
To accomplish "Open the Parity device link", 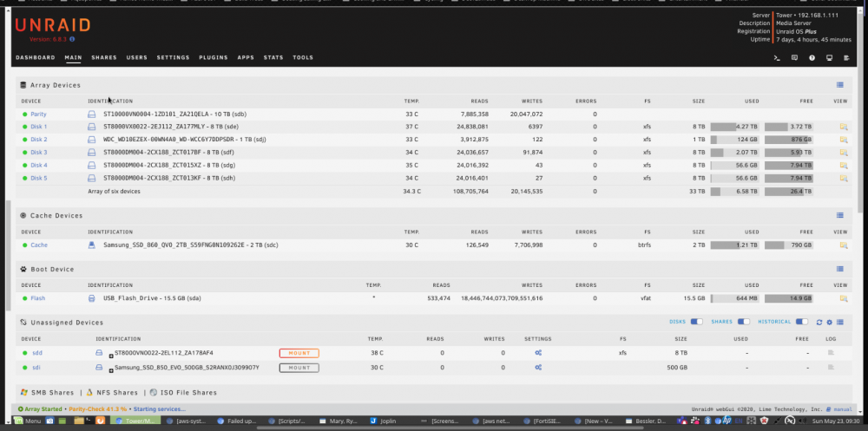I will (38, 114).
